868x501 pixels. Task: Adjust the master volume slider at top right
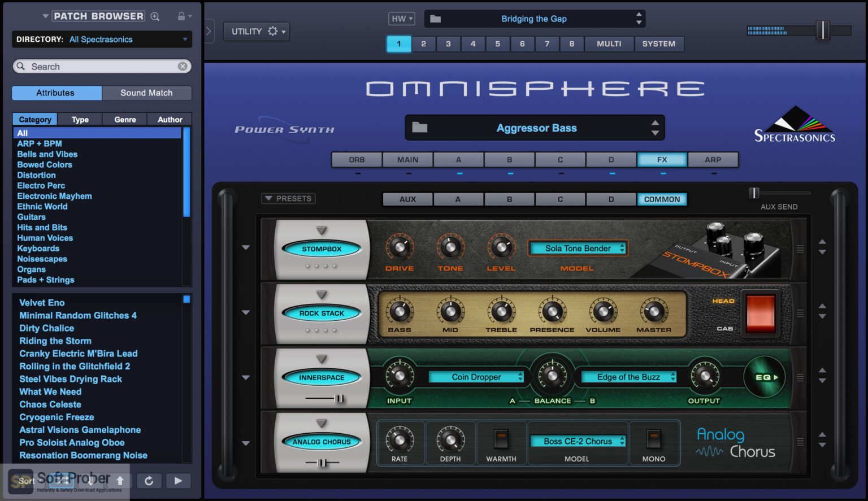pos(823,30)
